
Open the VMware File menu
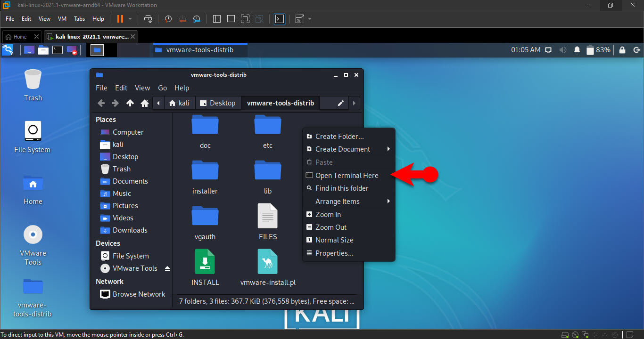click(10, 19)
